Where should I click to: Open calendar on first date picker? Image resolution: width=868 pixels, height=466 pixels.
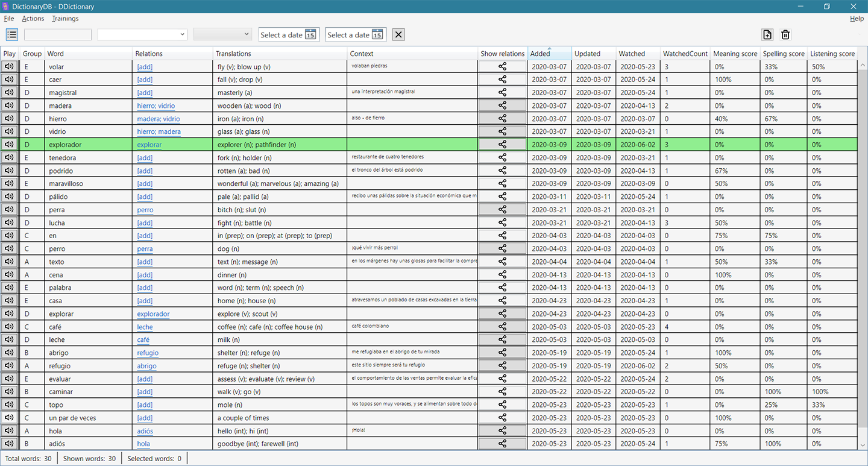click(x=310, y=34)
